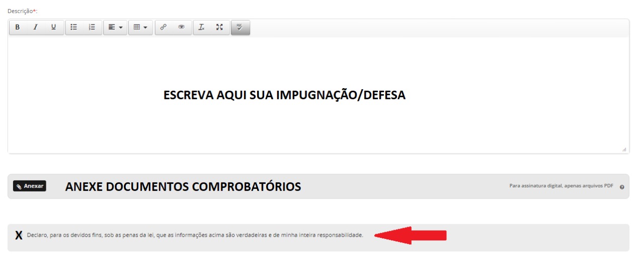Open the table insert dropdown
Viewport: 644px width, 259px height.
[140, 28]
